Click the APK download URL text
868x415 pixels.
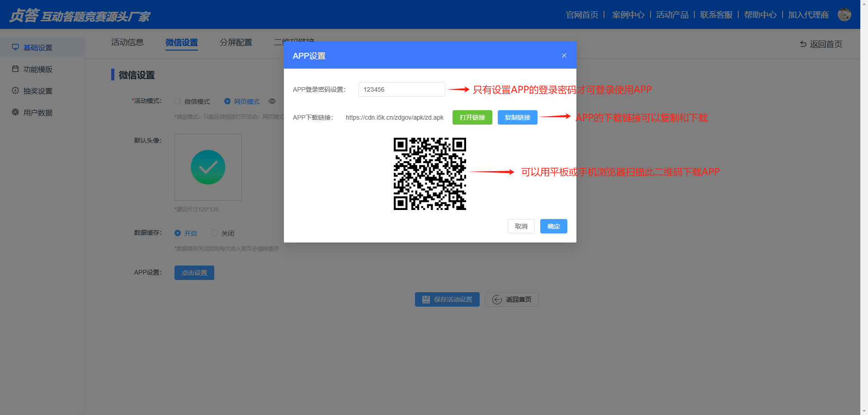click(395, 117)
